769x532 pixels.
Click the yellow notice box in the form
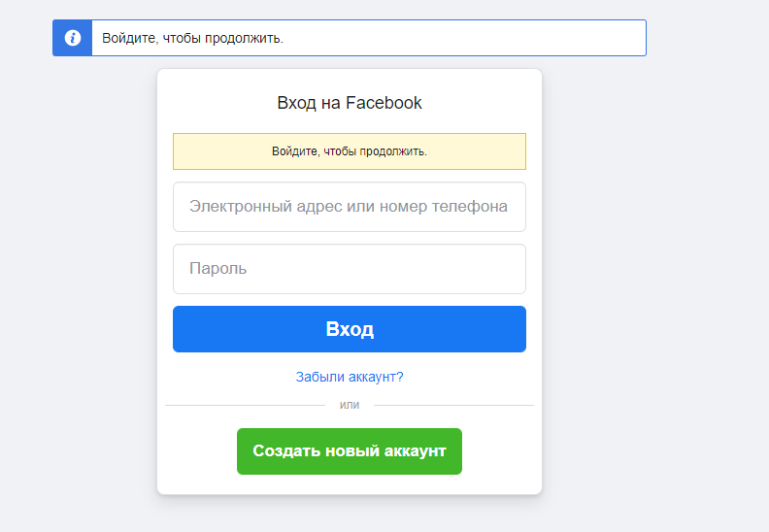point(350,151)
